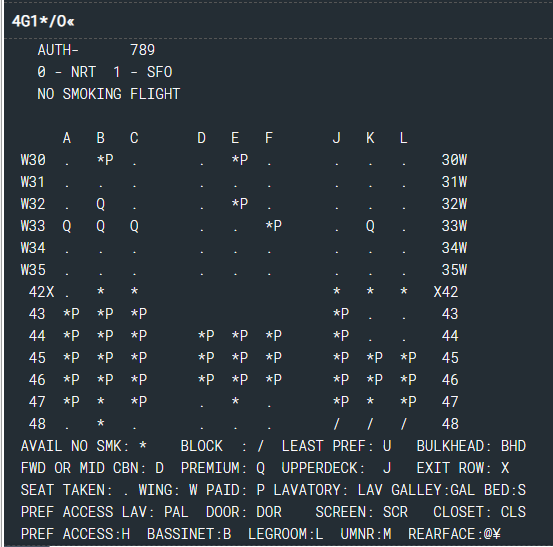Click blocked seat 48J
Screen dimensions: 553x547
tap(336, 424)
